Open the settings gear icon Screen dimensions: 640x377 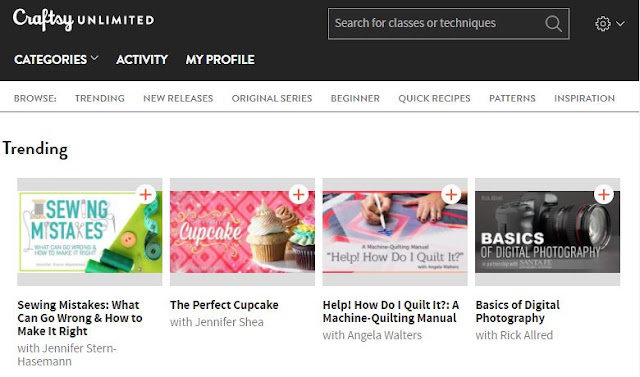click(x=603, y=24)
